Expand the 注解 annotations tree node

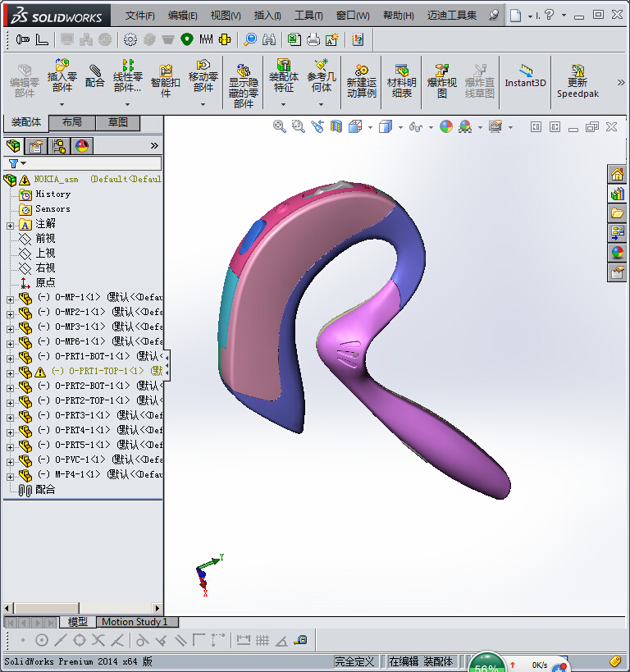click(11, 226)
